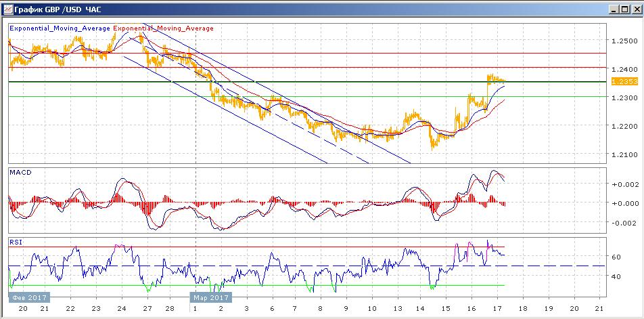Click date 6 on the time axis
The width and height of the screenshot is (644, 319).
coord(273,308)
